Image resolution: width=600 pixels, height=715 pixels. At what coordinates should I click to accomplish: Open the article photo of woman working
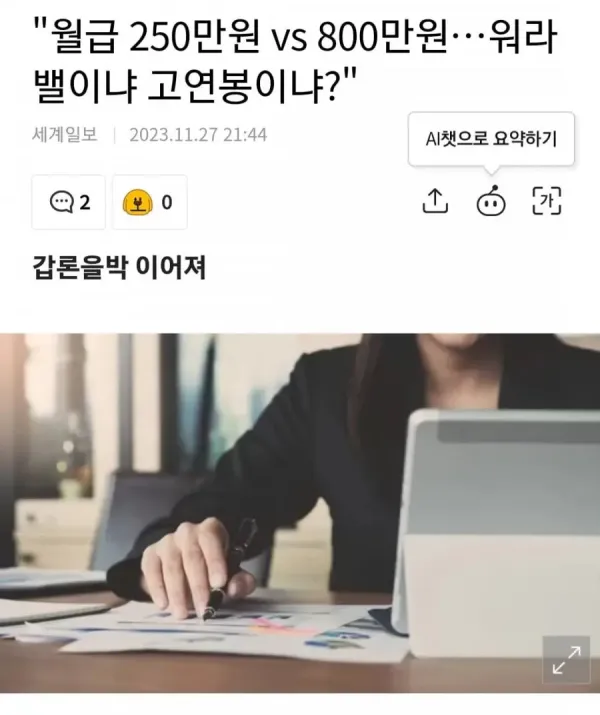(x=300, y=513)
